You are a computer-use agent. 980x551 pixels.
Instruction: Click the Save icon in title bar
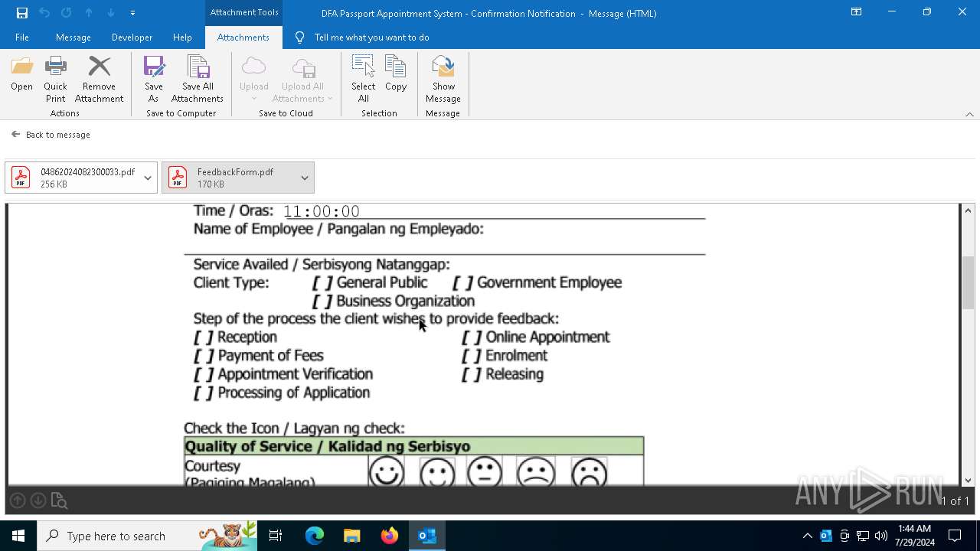click(22, 13)
